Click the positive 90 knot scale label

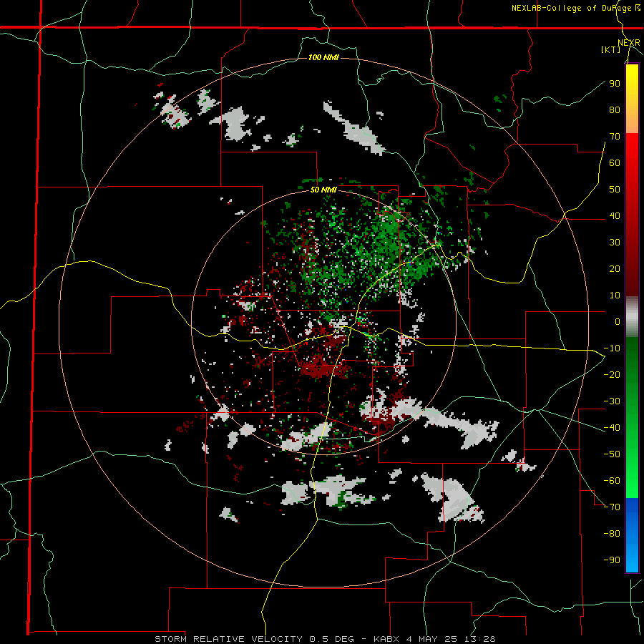(615, 84)
